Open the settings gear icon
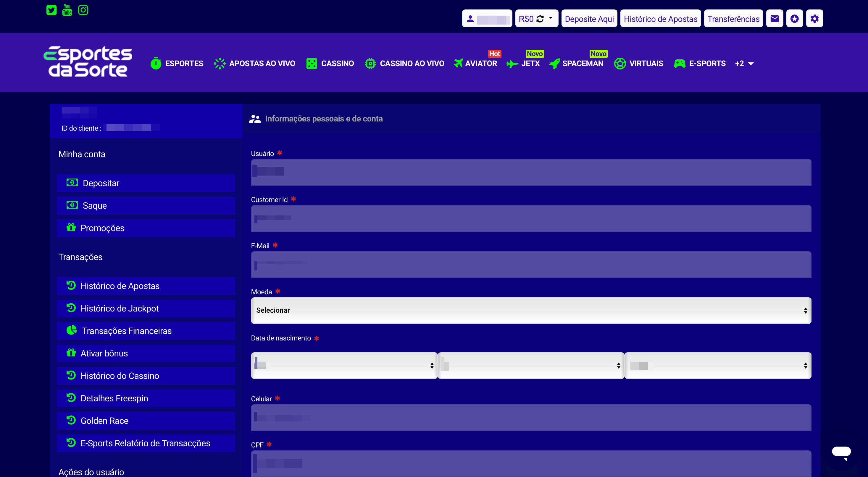Viewport: 868px width, 477px height. [814, 19]
